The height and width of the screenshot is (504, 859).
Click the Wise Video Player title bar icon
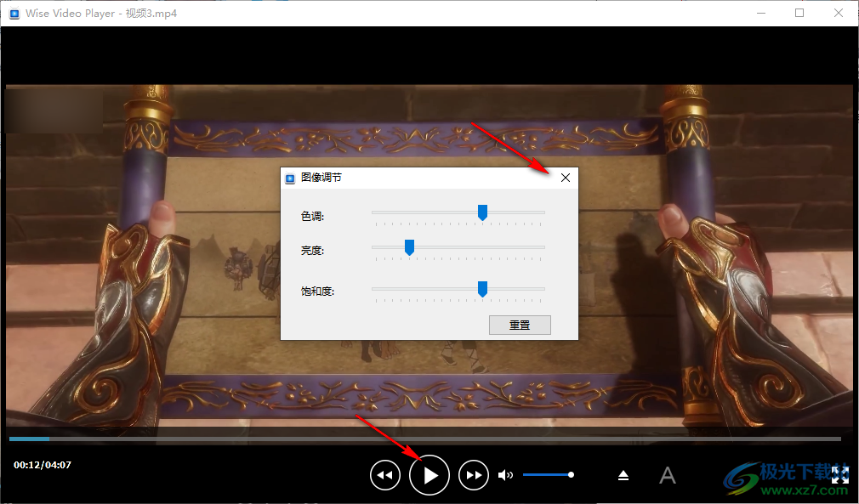click(14, 13)
